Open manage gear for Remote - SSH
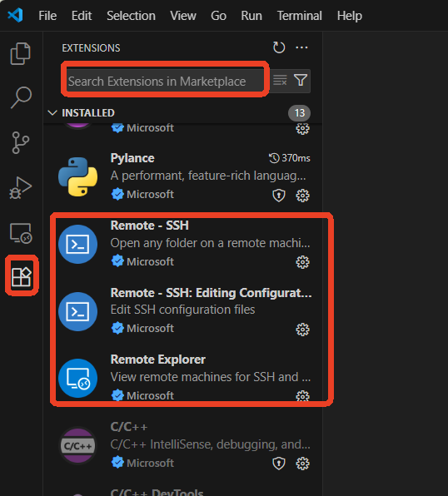This screenshot has height=496, width=448. click(302, 262)
